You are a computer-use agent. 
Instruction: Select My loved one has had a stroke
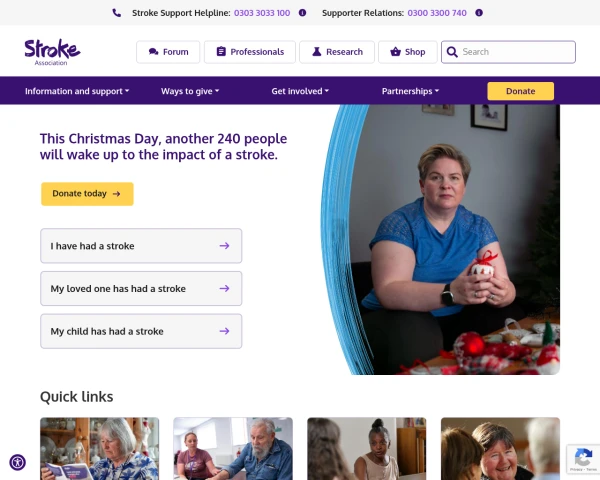click(141, 289)
